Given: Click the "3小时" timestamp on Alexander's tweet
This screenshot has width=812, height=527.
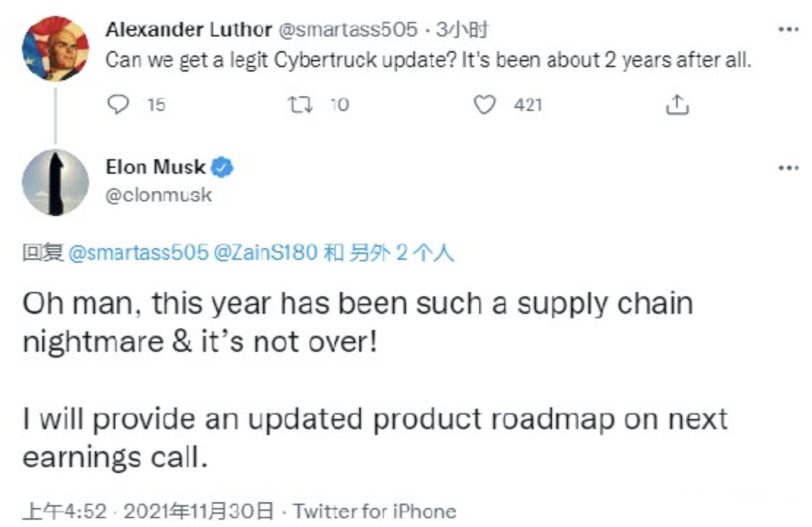Looking at the screenshot, I should (x=461, y=30).
